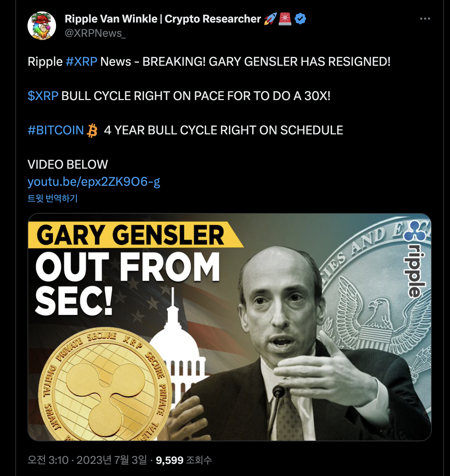Click the 오전 3:10 timestamp

(x=48, y=460)
